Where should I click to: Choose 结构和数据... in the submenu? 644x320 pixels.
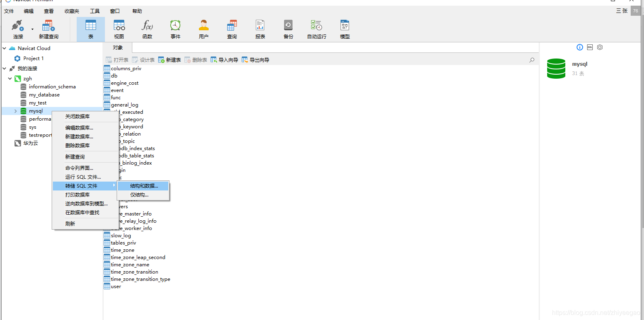(x=143, y=186)
